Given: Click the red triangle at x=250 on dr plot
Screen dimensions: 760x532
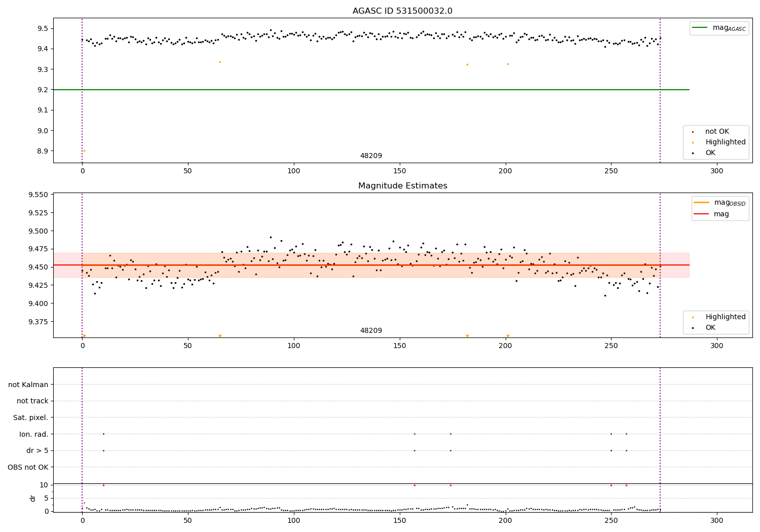Looking at the screenshot, I should point(611,485).
